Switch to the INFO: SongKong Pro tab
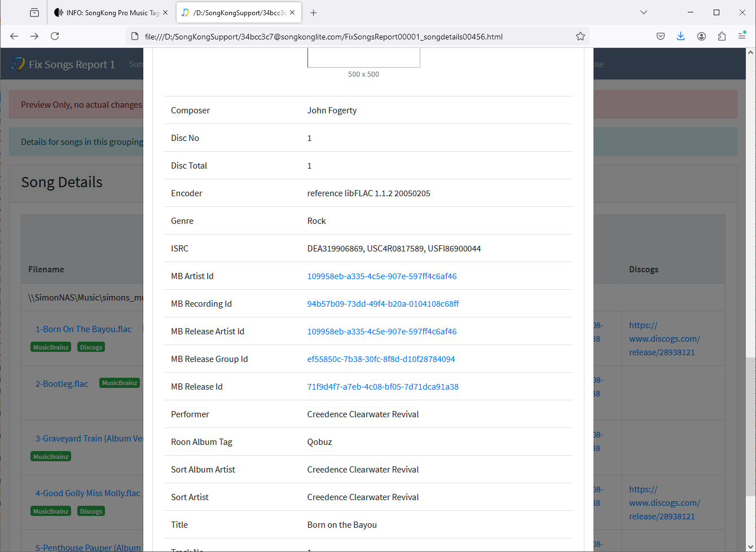The width and height of the screenshot is (756, 552). (x=112, y=12)
